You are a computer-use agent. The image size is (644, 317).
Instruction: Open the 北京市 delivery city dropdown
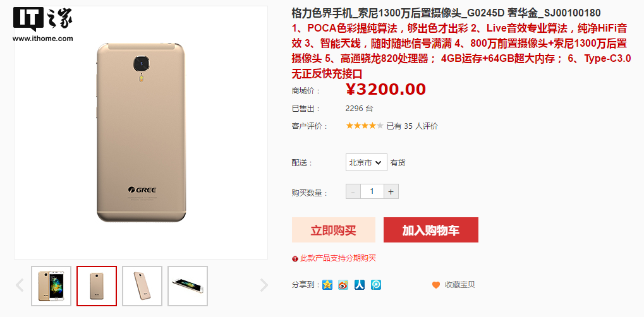(x=367, y=163)
